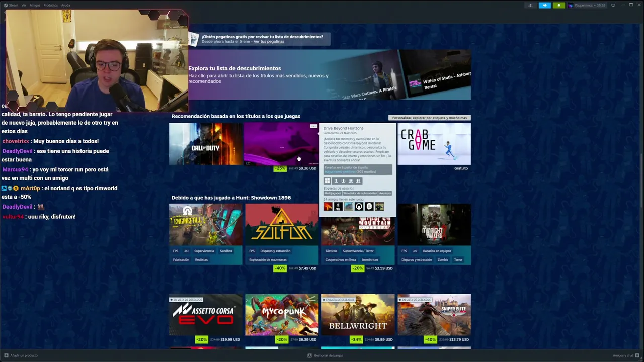
Task: Open the Bellwright game capsule
Action: coord(358,315)
